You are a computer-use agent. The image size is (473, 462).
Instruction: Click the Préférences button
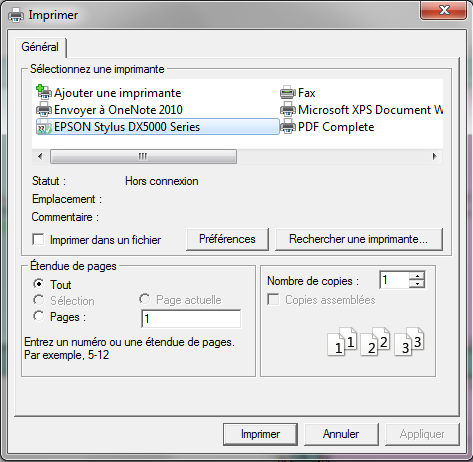click(x=227, y=239)
